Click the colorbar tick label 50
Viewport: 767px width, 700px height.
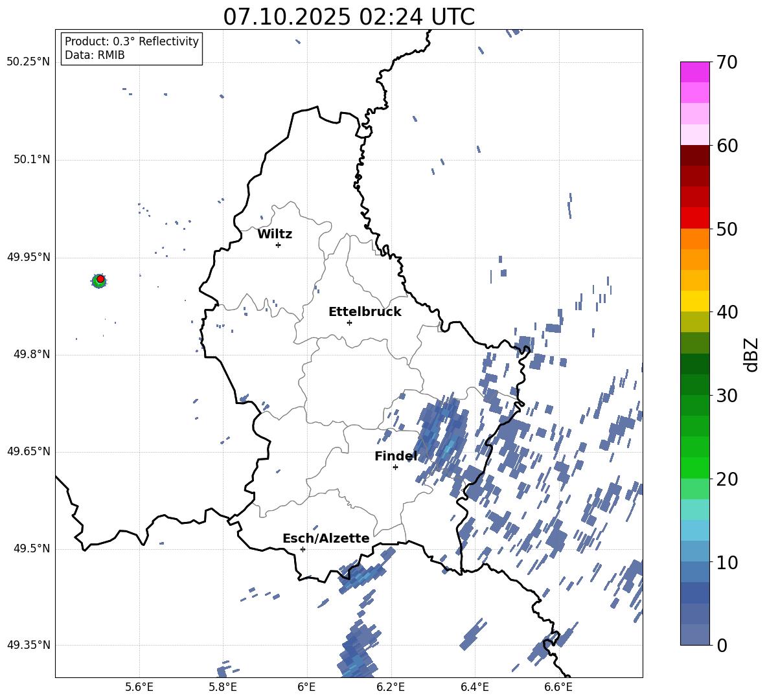click(x=727, y=229)
